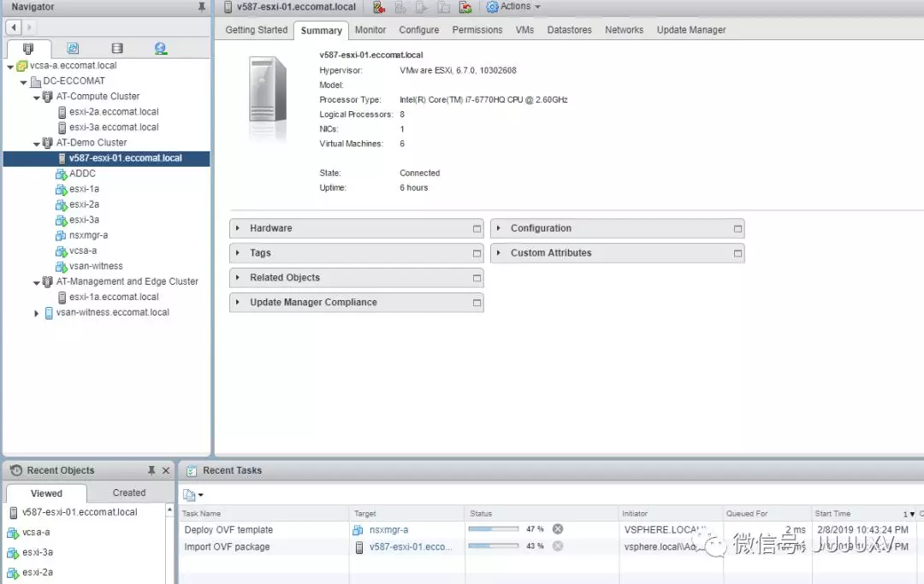Open Storage navigator view icon
The height and width of the screenshot is (584, 924).
click(117, 48)
